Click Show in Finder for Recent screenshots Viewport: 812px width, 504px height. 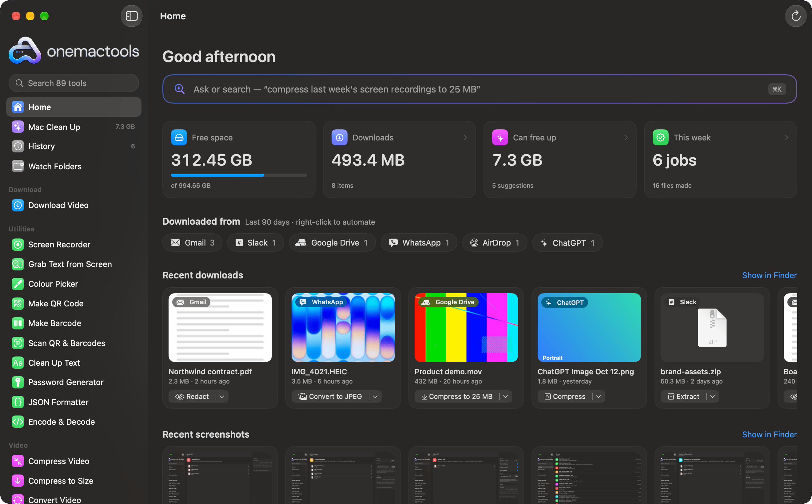point(769,435)
